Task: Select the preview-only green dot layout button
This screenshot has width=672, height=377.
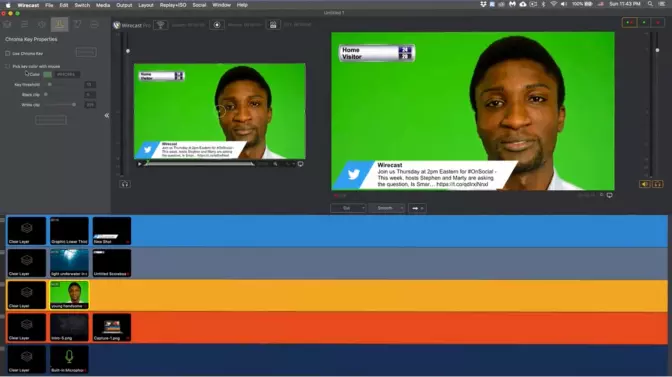Action: tap(644, 22)
